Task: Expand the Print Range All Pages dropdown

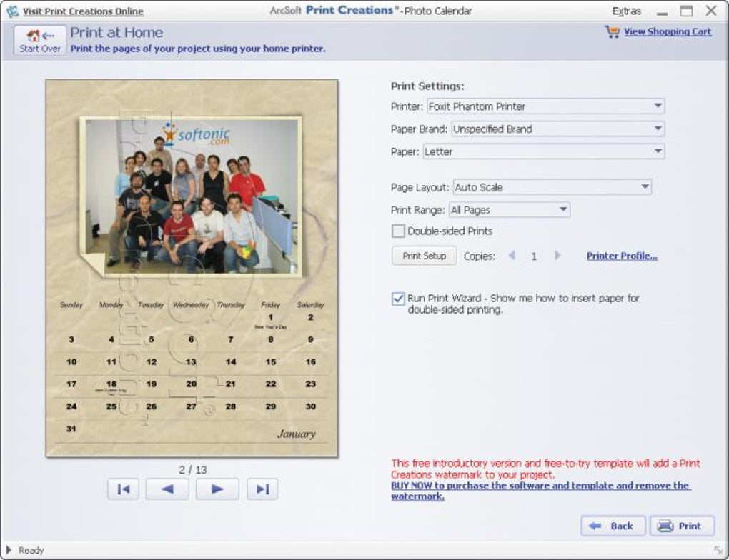Action: point(509,209)
